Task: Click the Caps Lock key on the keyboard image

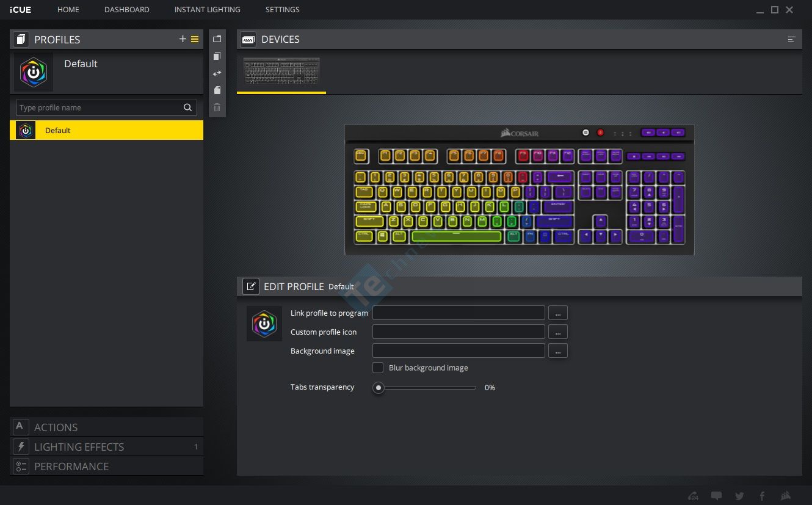Action: (x=365, y=206)
